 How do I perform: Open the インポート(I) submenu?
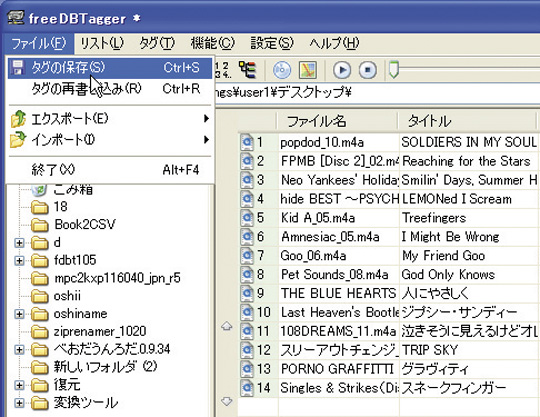[x=110, y=140]
